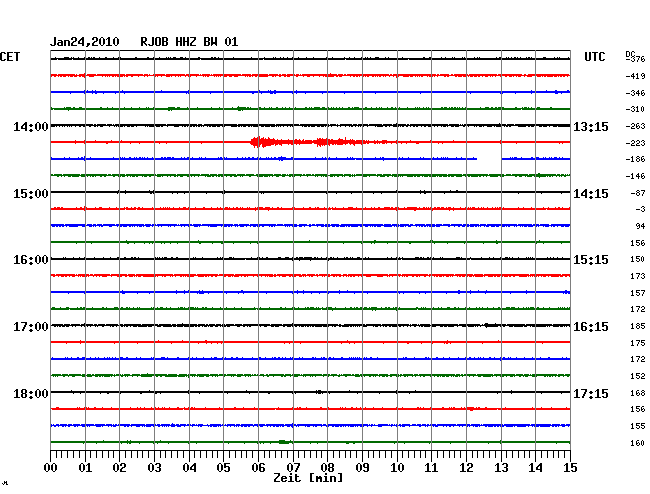This screenshot has height=494, width=650.
Task: Click the DC offset value 94
Action: (640, 226)
